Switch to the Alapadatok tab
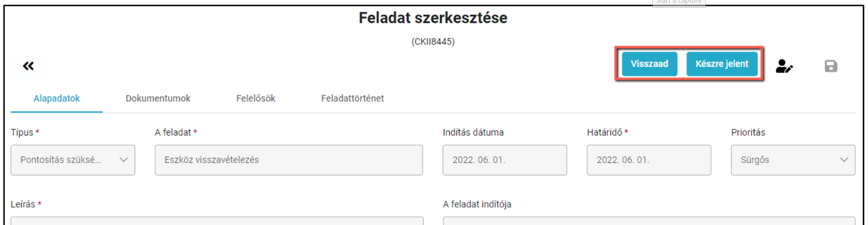Image resolution: width=868 pixels, height=225 pixels. [57, 98]
